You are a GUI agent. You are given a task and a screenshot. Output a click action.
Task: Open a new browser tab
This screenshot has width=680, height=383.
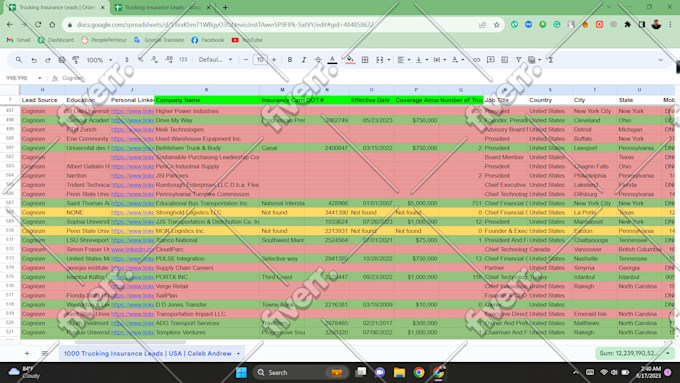[x=225, y=7]
